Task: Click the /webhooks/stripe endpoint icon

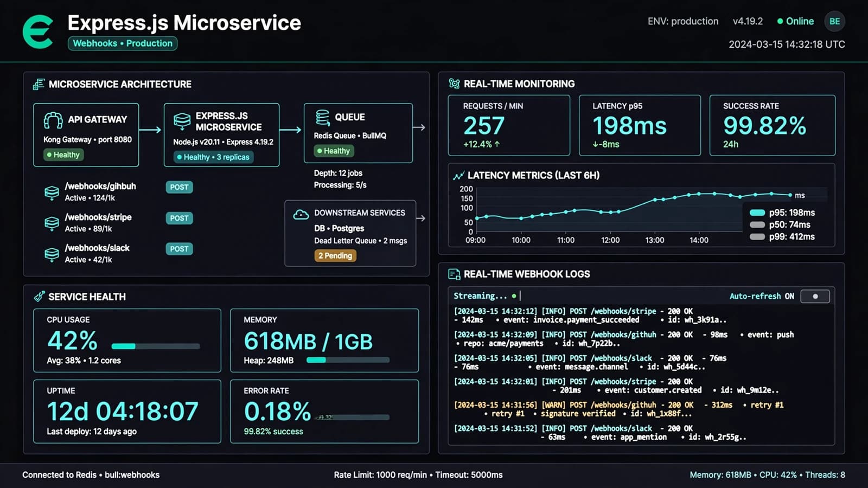Action: (52, 223)
